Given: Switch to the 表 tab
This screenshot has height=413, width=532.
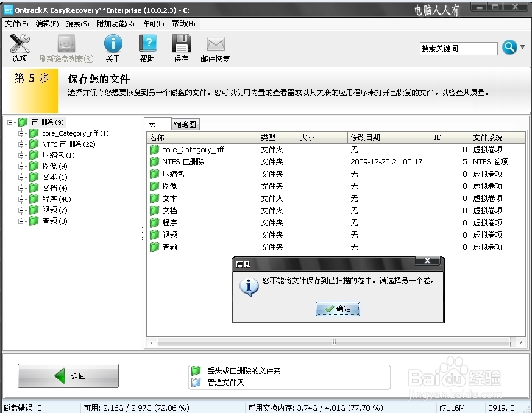Looking at the screenshot, I should pyautogui.click(x=158, y=124).
